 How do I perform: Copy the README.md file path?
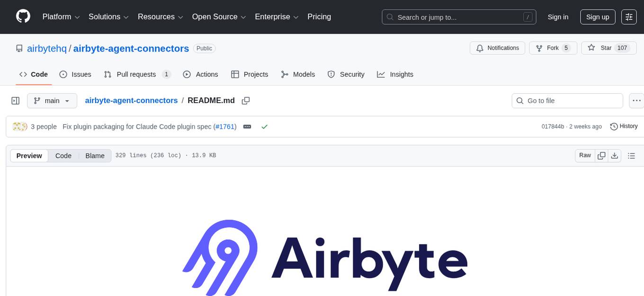pos(245,100)
